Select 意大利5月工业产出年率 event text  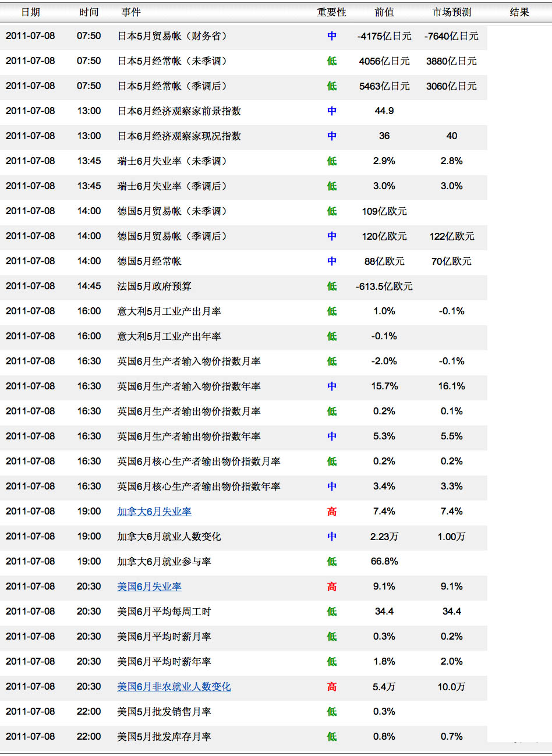pyautogui.click(x=169, y=336)
